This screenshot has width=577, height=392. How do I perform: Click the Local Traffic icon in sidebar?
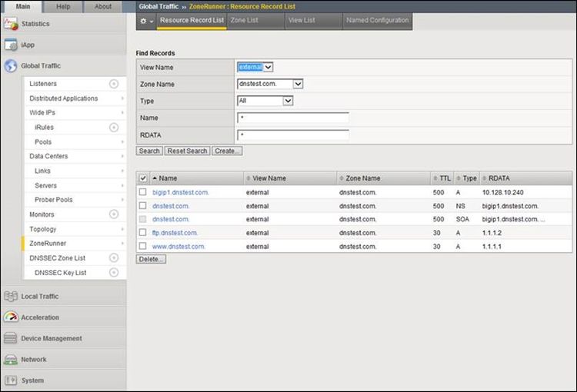tap(11, 297)
